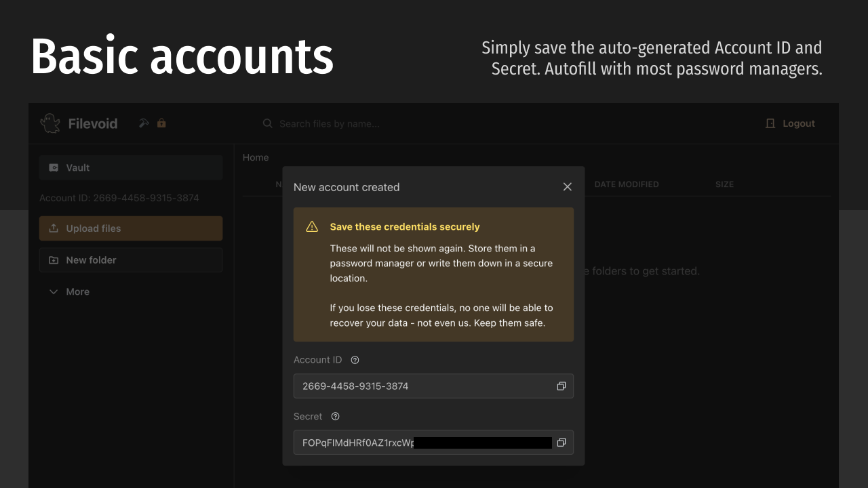Open the Vault sidebar item
This screenshot has height=488, width=868.
(131, 167)
